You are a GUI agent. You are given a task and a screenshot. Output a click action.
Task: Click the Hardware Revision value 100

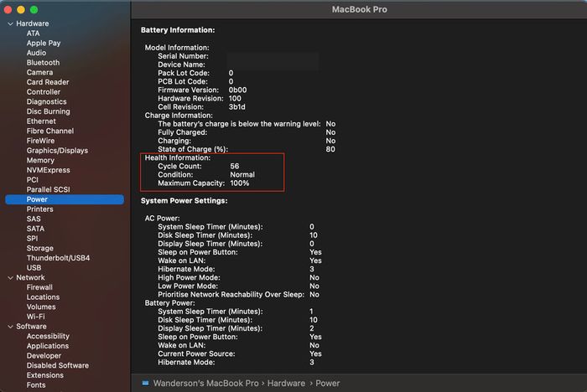(x=235, y=98)
